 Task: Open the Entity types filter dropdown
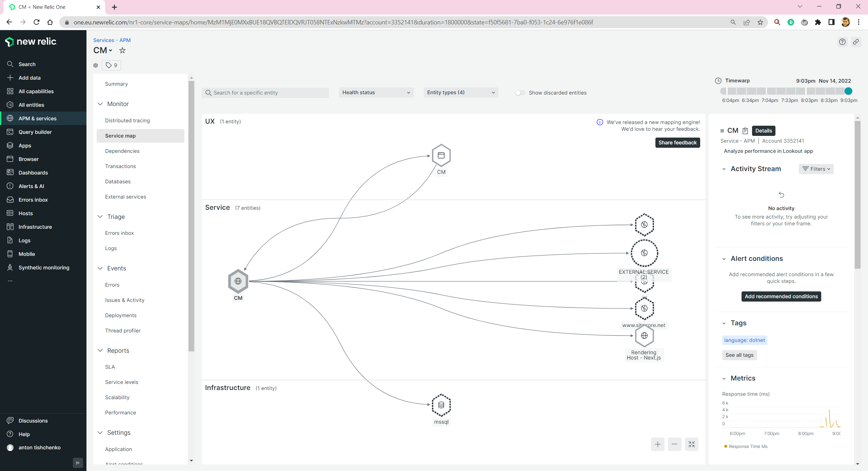coord(460,92)
